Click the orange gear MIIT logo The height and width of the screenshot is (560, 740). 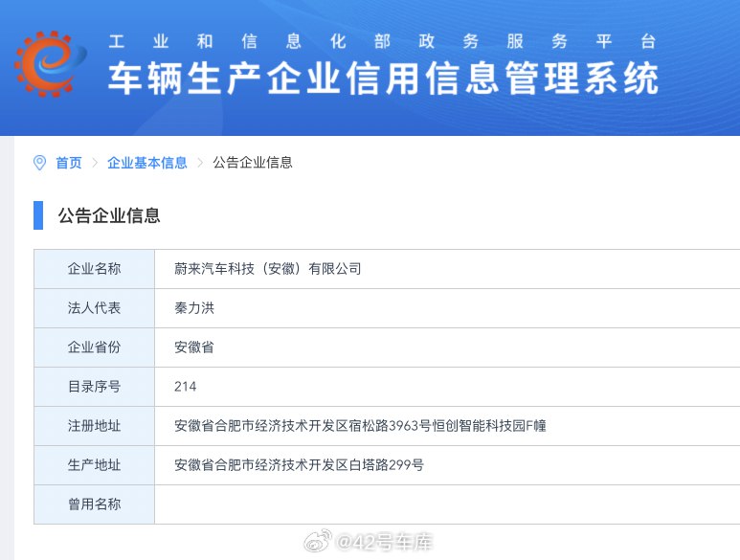coord(51,64)
